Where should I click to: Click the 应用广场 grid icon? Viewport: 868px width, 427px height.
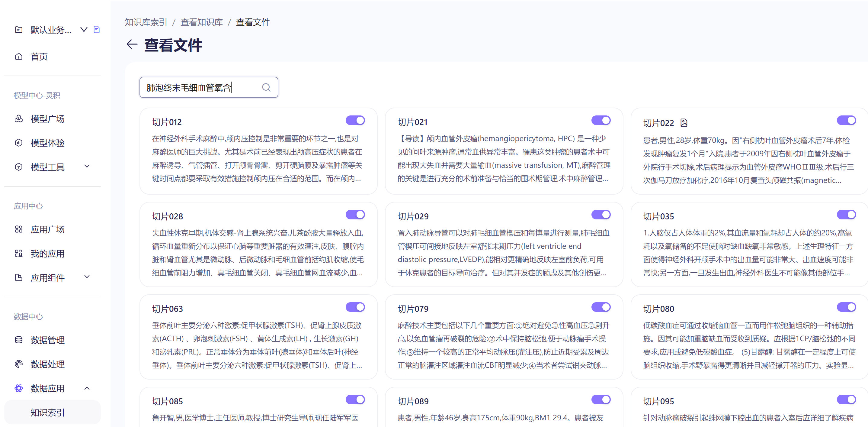[x=19, y=229]
